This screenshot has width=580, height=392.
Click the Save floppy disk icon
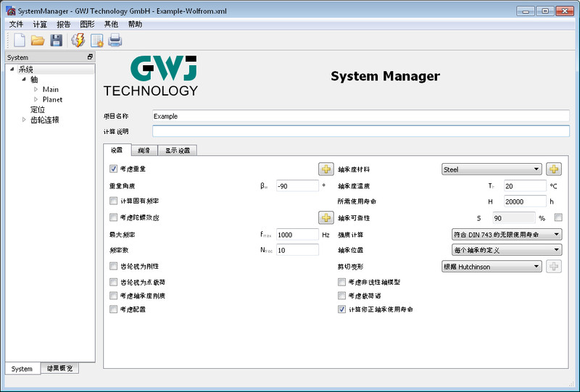(56, 41)
